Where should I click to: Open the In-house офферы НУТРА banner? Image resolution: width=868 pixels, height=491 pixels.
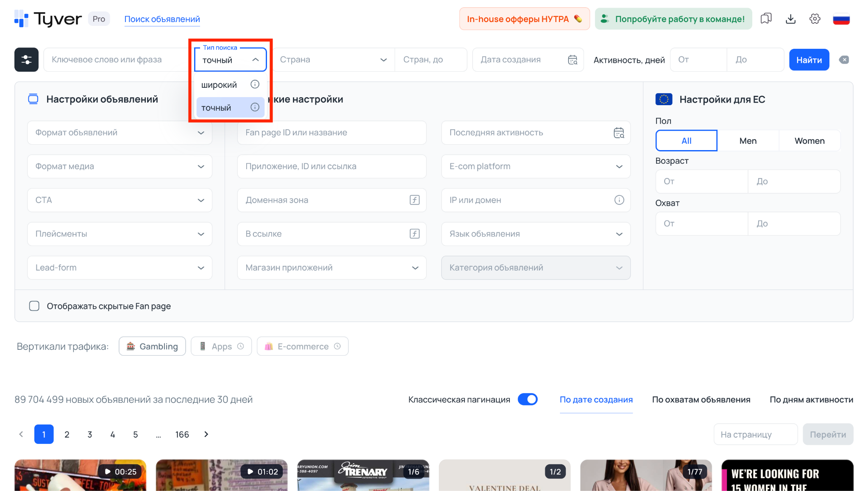(x=524, y=19)
